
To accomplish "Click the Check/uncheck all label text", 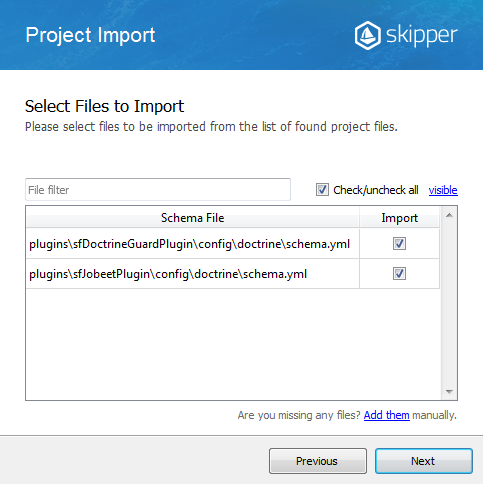I will (376, 190).
